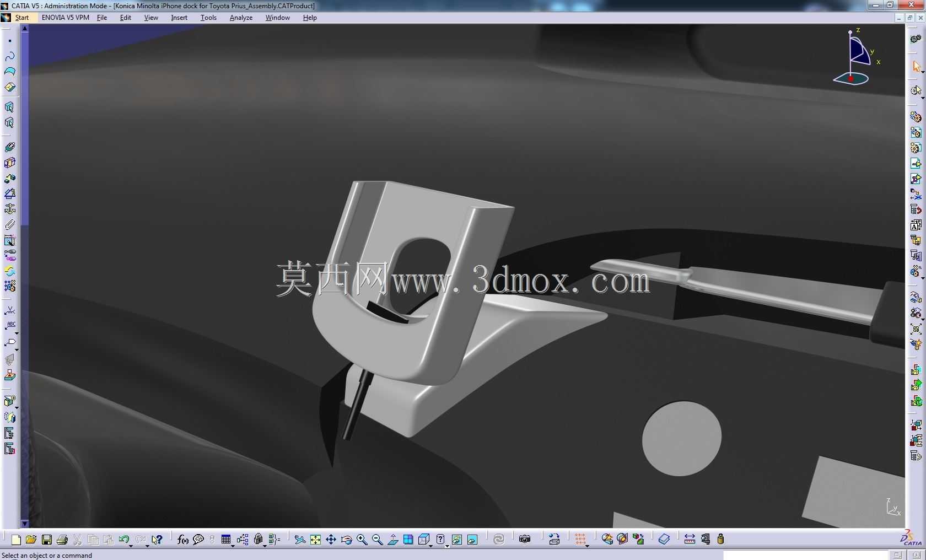The width and height of the screenshot is (926, 560).
Task: Open the Help menu
Action: (310, 18)
